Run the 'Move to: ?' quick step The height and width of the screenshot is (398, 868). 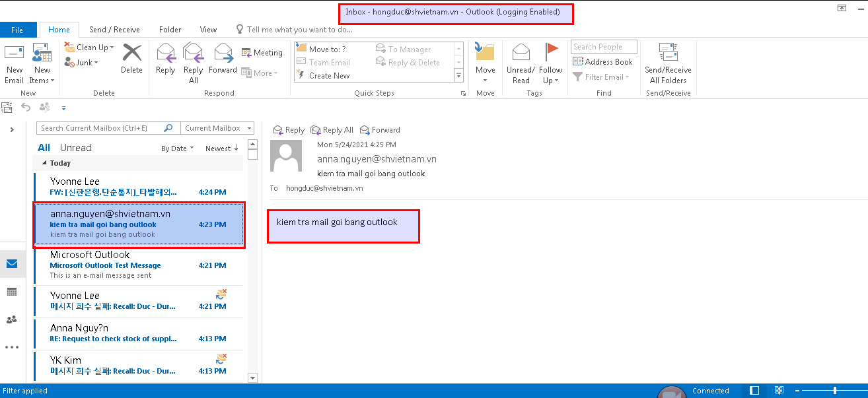click(322, 50)
